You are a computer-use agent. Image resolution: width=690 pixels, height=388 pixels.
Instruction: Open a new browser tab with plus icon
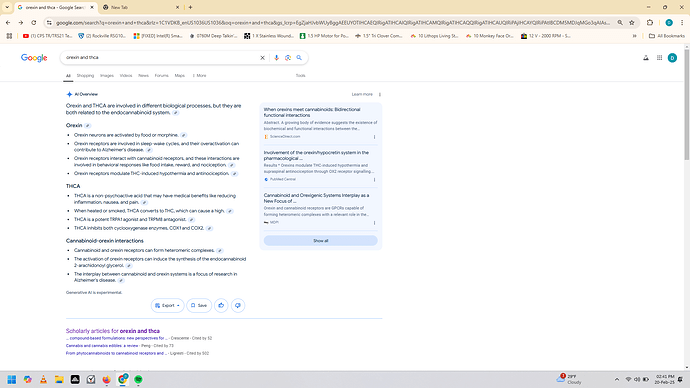click(x=190, y=7)
